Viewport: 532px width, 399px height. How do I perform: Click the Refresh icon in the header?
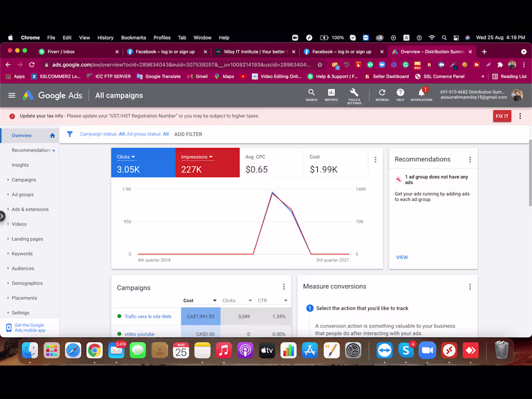(382, 93)
